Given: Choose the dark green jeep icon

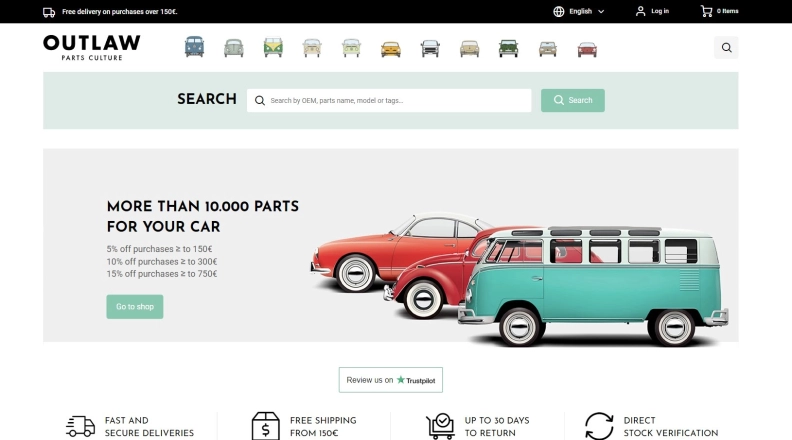Looking at the screenshot, I should coord(509,48).
